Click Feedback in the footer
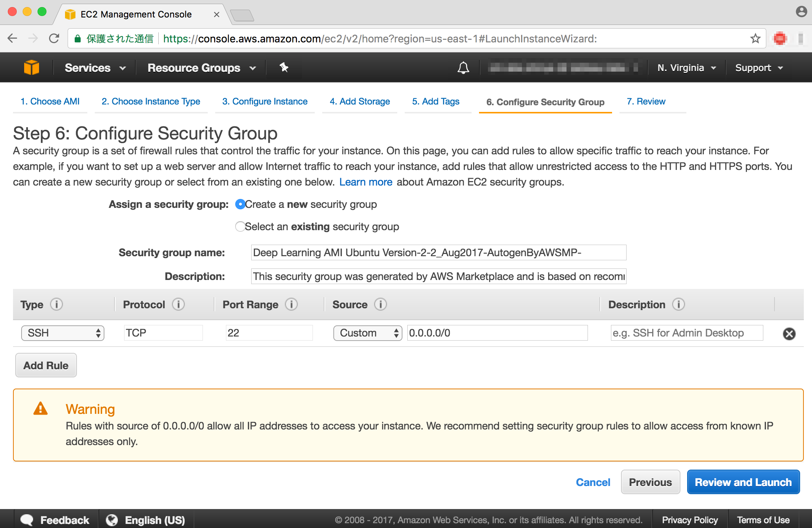Image resolution: width=812 pixels, height=528 pixels. point(65,520)
